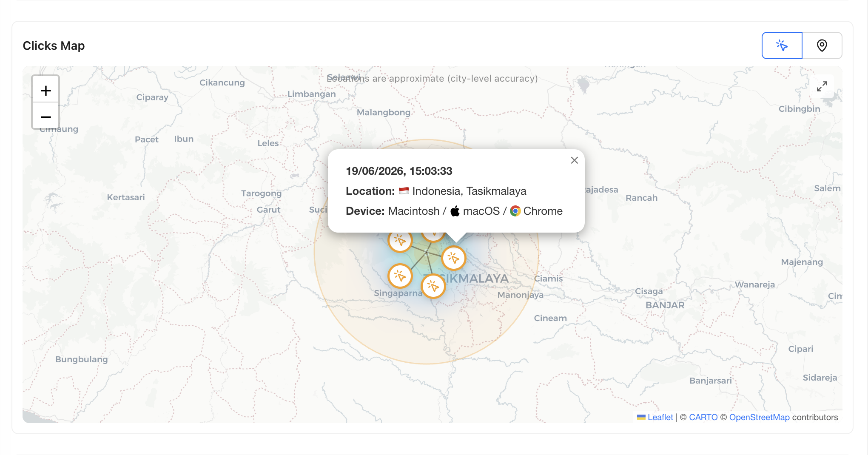Click the Sidareja map label

[x=820, y=378]
